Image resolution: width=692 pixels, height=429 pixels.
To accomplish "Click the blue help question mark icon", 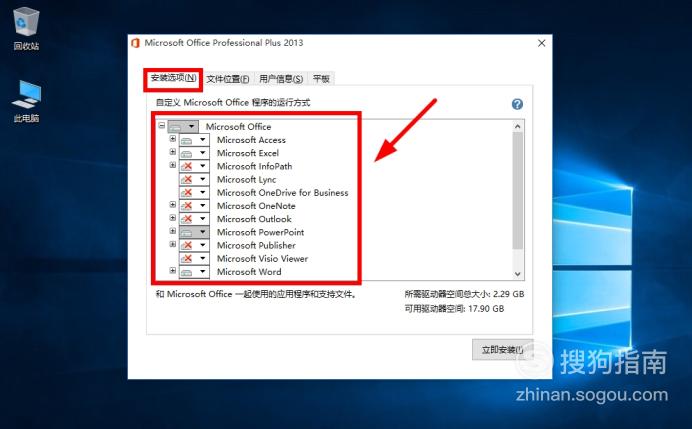I will [517, 104].
